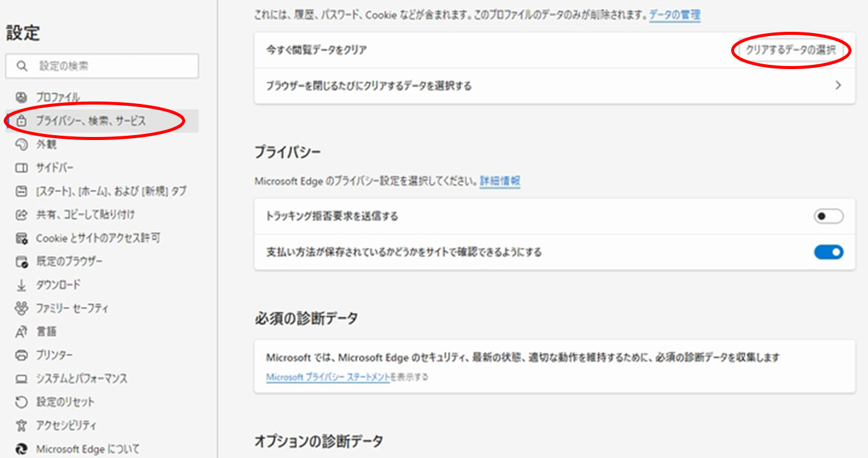The width and height of the screenshot is (868, 458).
Task: Click the lock icon for Privacy, Search, Services
Action: tap(21, 121)
